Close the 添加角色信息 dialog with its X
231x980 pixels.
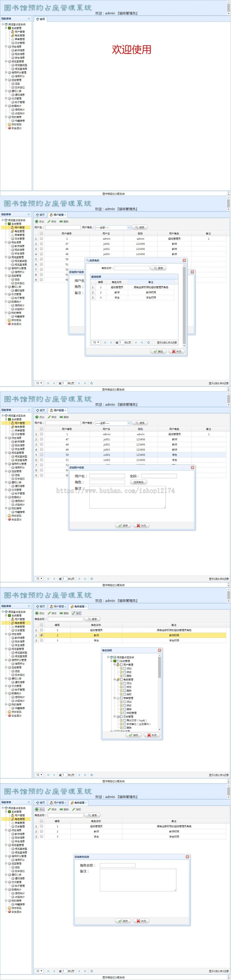click(187, 857)
